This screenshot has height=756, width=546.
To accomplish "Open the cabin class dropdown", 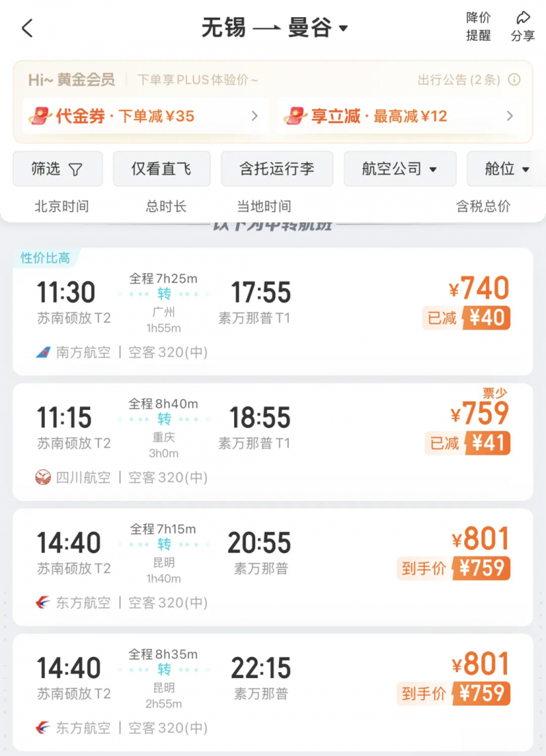I will [506, 169].
